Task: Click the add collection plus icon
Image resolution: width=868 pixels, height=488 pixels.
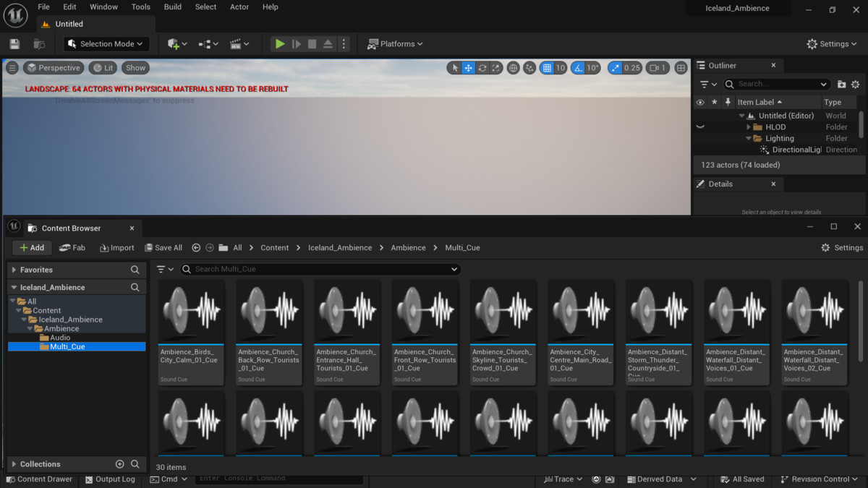Action: coord(120,464)
